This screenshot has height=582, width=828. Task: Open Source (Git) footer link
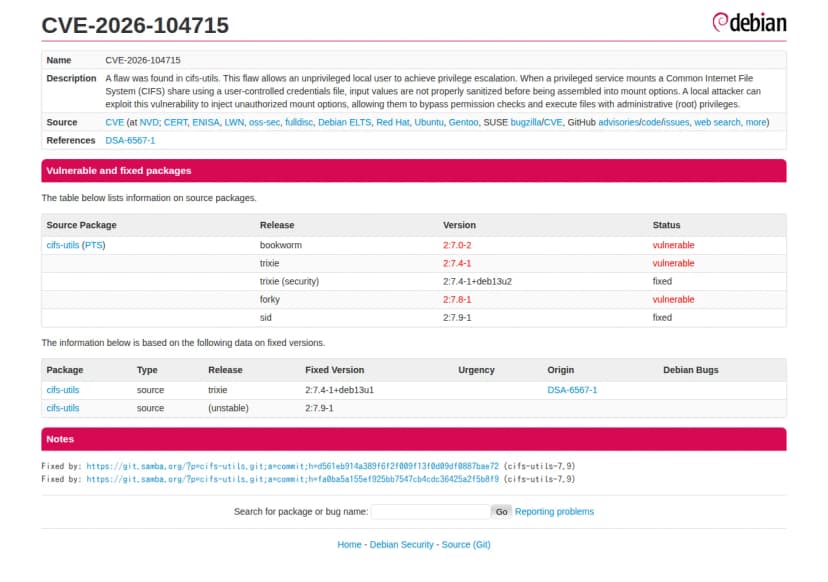(466, 545)
